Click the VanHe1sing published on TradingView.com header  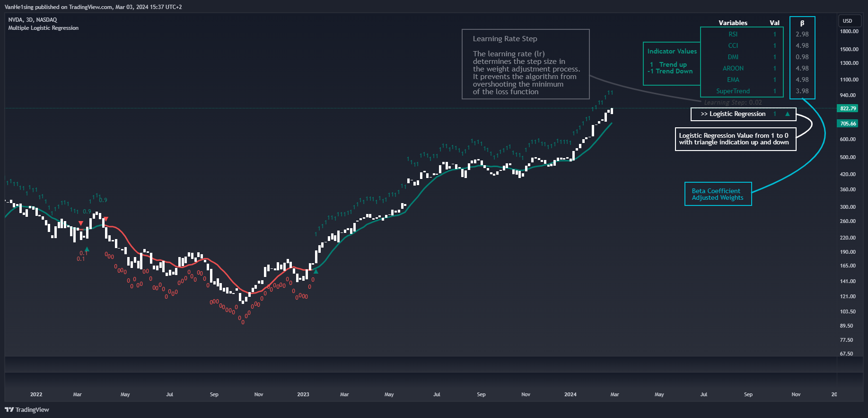pyautogui.click(x=93, y=7)
